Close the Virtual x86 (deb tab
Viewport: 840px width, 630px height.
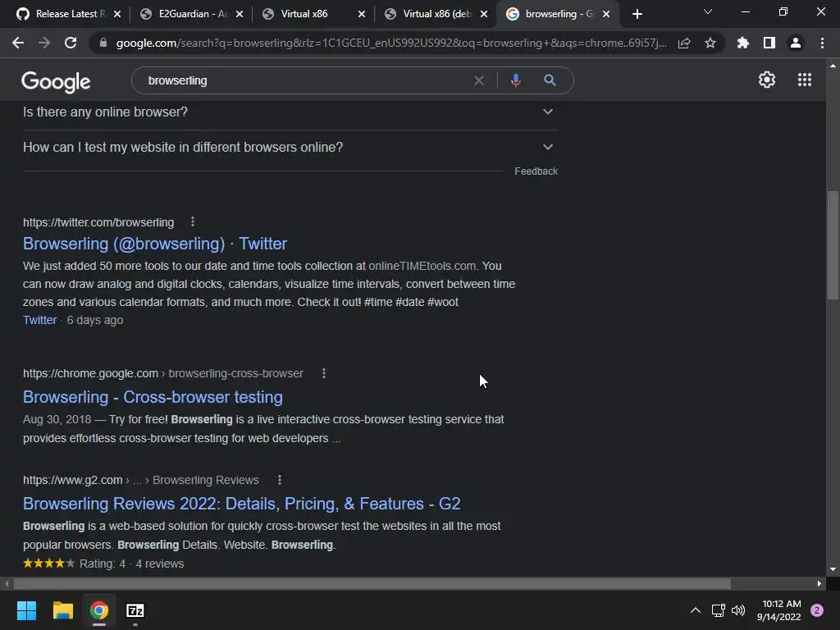point(484,14)
